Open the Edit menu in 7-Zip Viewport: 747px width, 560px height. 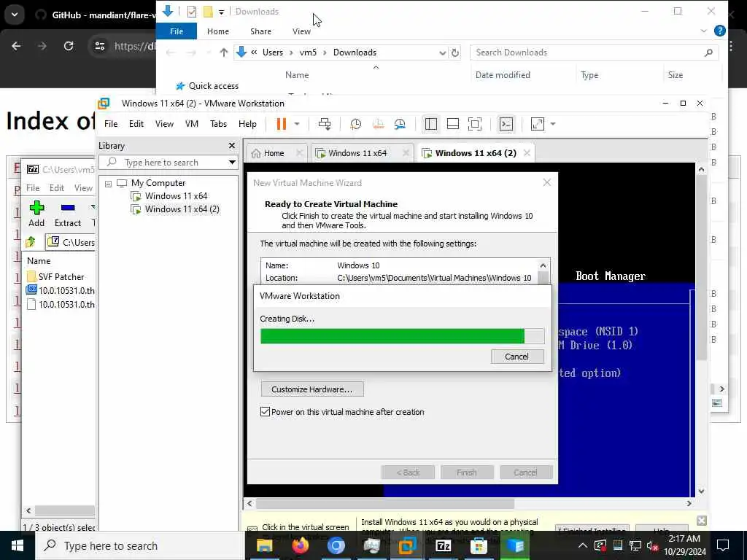click(57, 188)
